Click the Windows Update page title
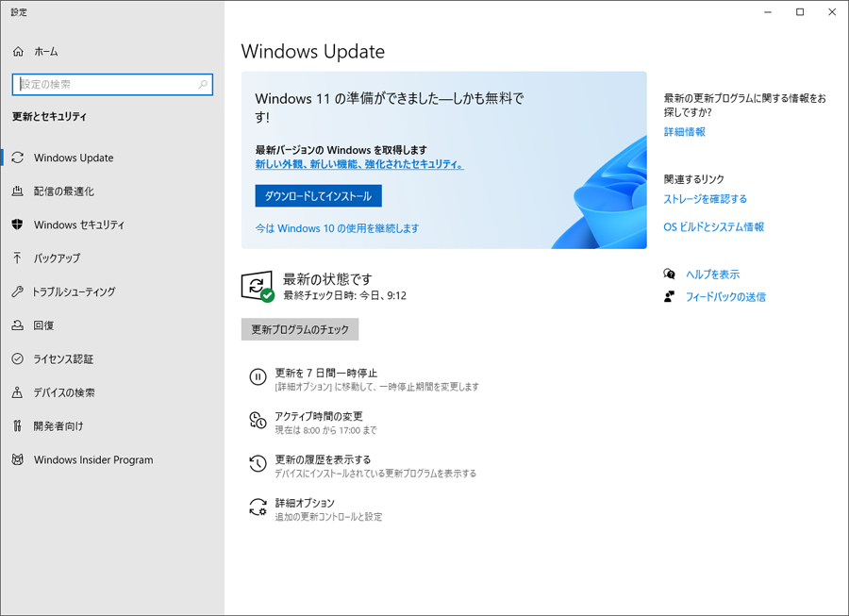 [x=313, y=52]
